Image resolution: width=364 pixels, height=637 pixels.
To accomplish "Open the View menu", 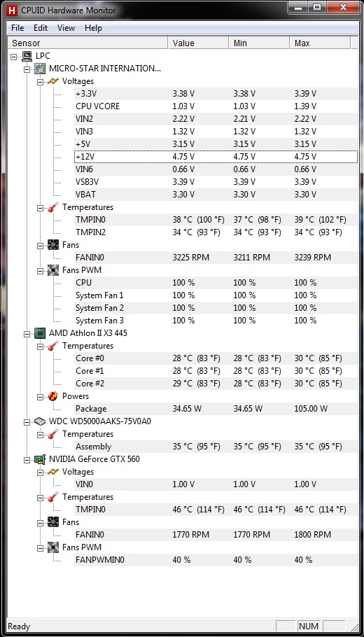I will 66,27.
